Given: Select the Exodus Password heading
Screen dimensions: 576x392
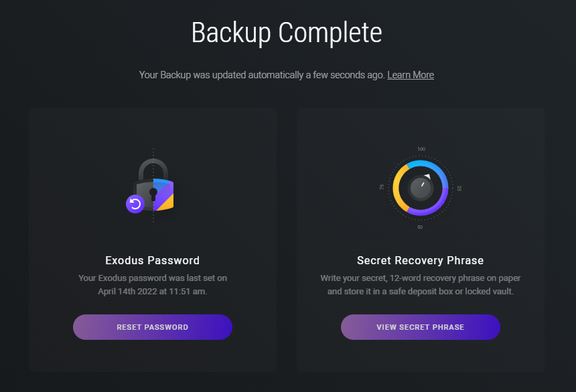Looking at the screenshot, I should pos(153,260).
